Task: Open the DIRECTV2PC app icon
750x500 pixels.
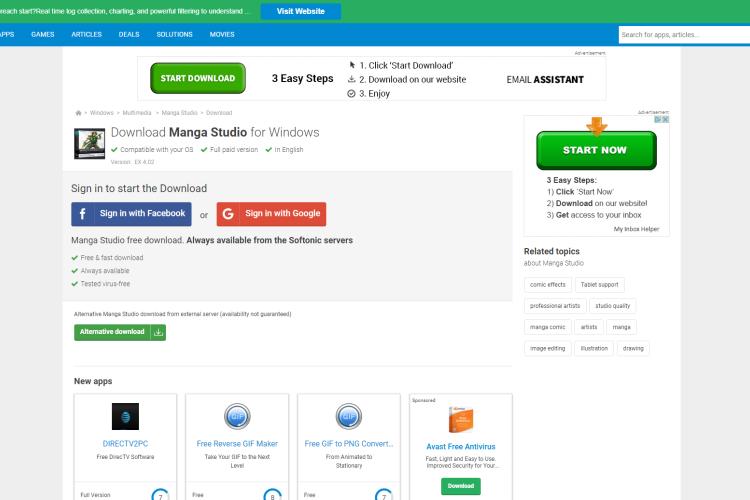Action: click(125, 416)
